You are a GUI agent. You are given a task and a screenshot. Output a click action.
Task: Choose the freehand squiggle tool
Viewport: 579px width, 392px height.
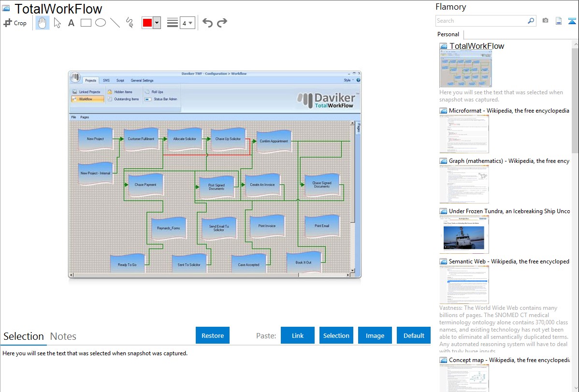(x=130, y=23)
